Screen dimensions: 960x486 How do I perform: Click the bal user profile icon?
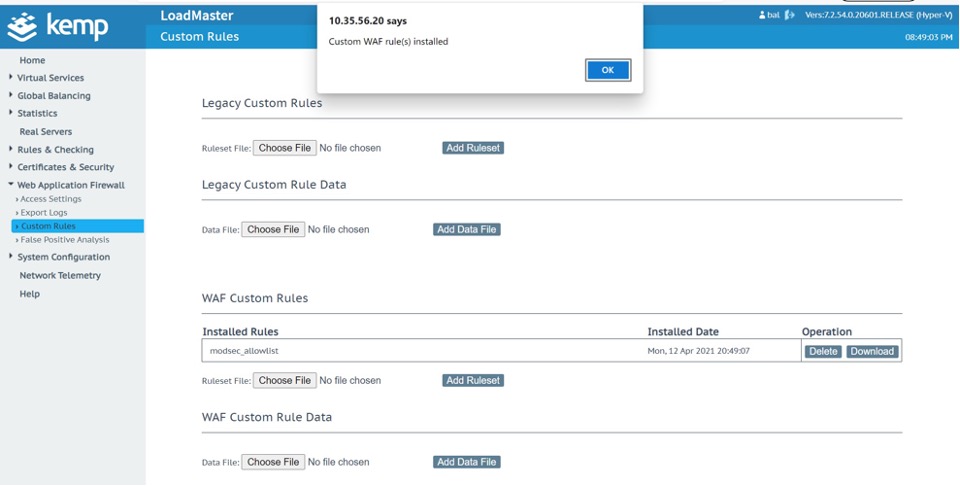pos(762,15)
